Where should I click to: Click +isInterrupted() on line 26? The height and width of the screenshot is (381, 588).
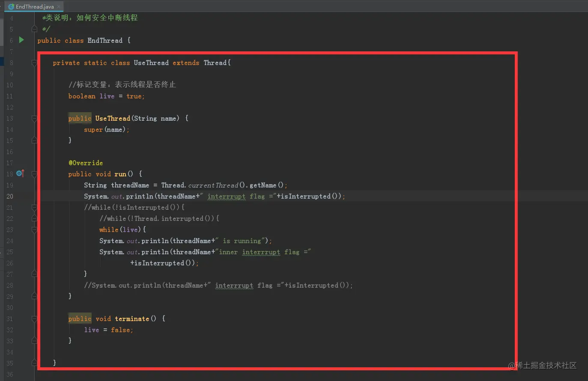[163, 263]
